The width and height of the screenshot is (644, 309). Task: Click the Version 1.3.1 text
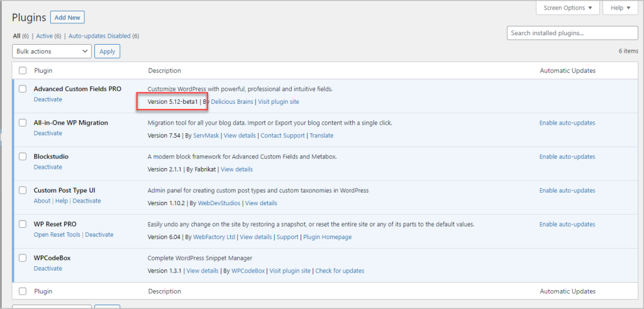164,271
